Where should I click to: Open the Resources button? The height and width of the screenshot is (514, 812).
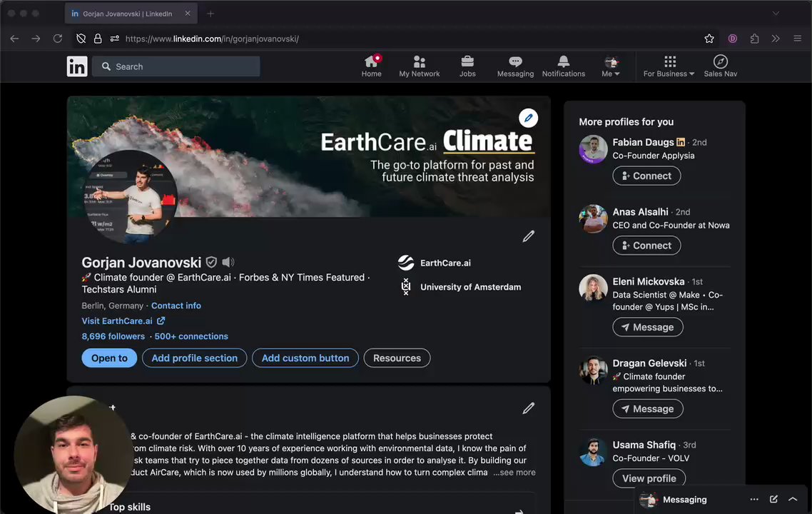(397, 358)
